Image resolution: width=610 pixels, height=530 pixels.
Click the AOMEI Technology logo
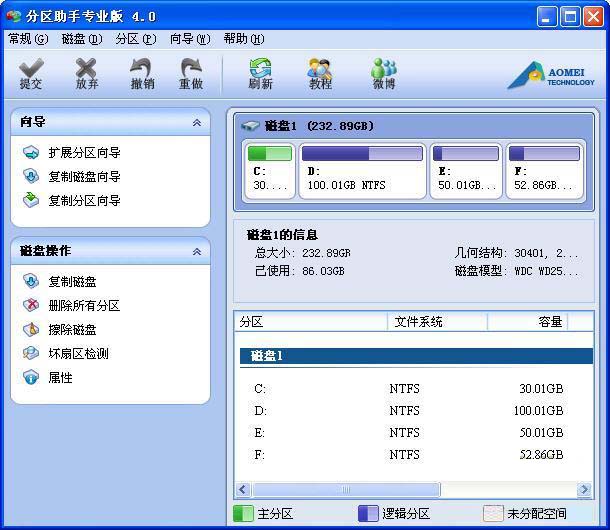coord(551,76)
